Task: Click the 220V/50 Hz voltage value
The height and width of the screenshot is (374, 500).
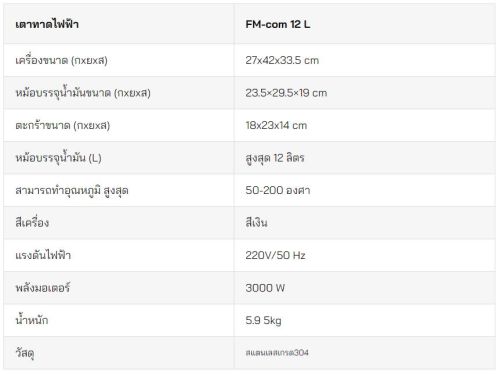Action: tap(275, 255)
